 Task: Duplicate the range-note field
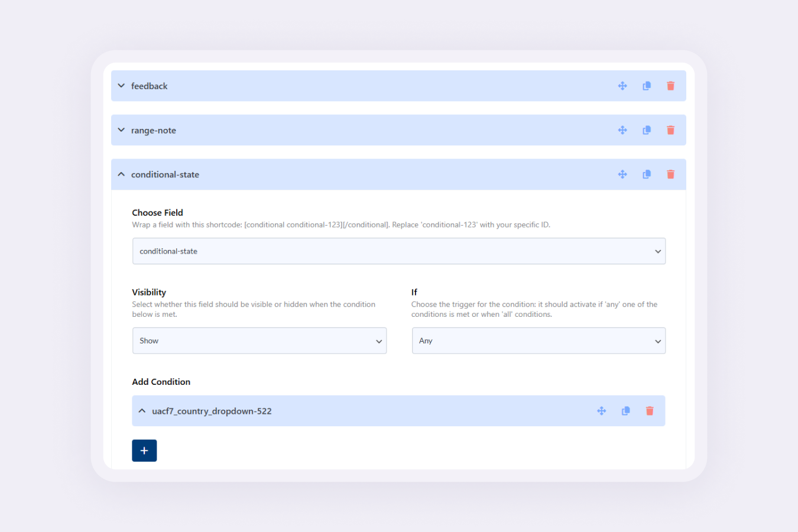(x=646, y=130)
